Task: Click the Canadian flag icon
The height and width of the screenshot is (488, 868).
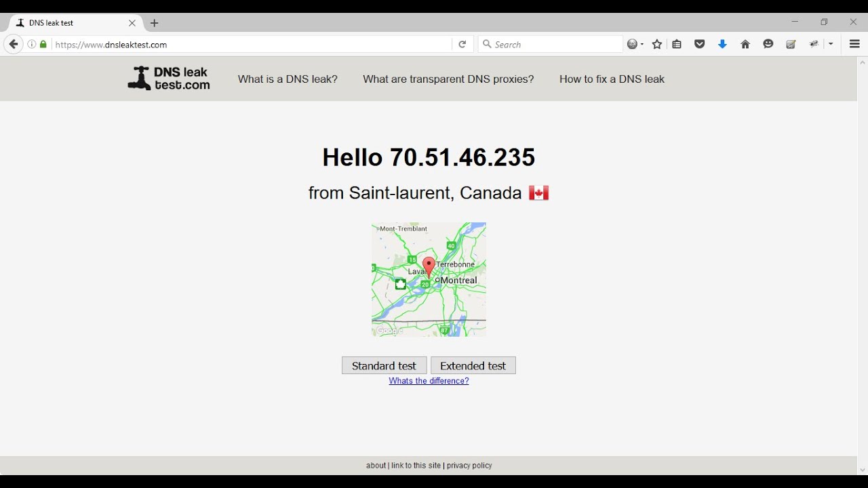Action: tap(539, 193)
